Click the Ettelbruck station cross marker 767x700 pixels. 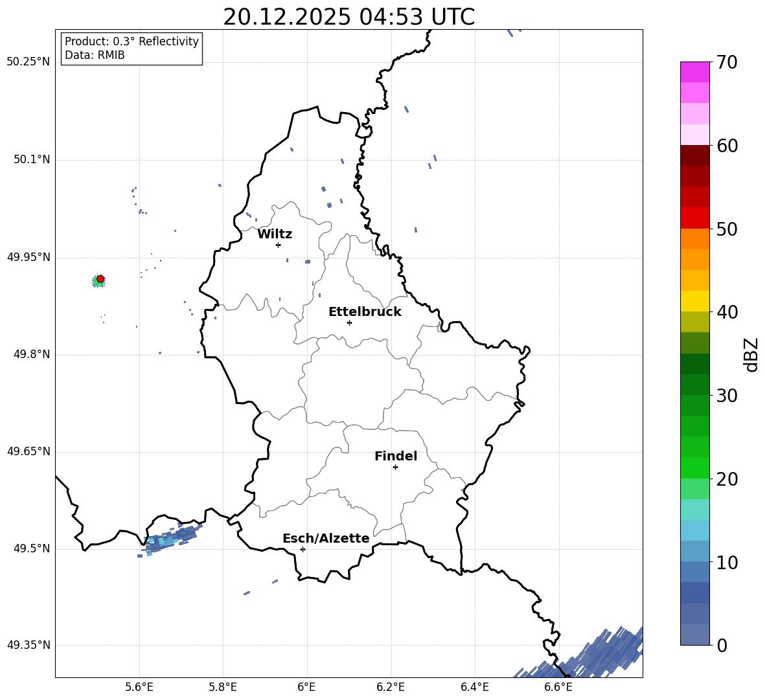point(349,322)
